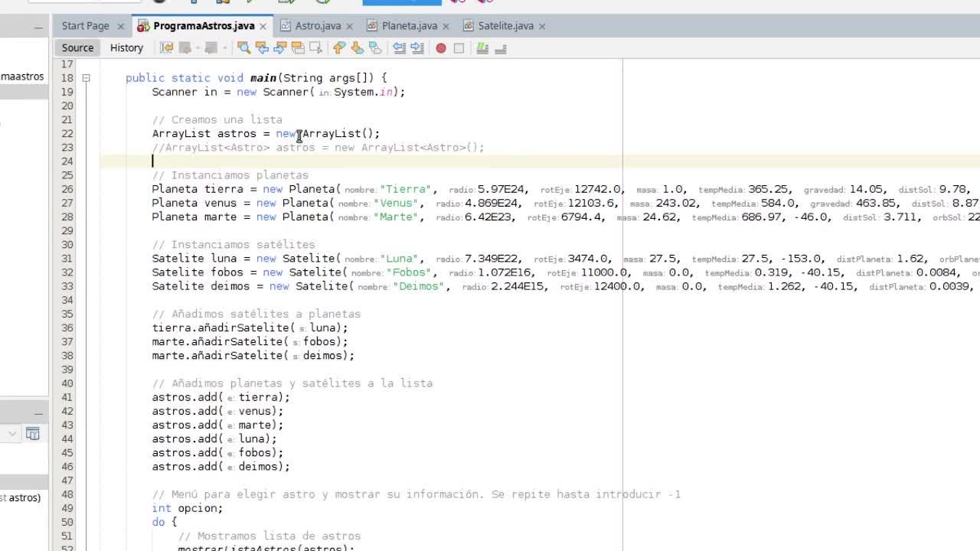Switch to Astro.java tab

tap(318, 26)
